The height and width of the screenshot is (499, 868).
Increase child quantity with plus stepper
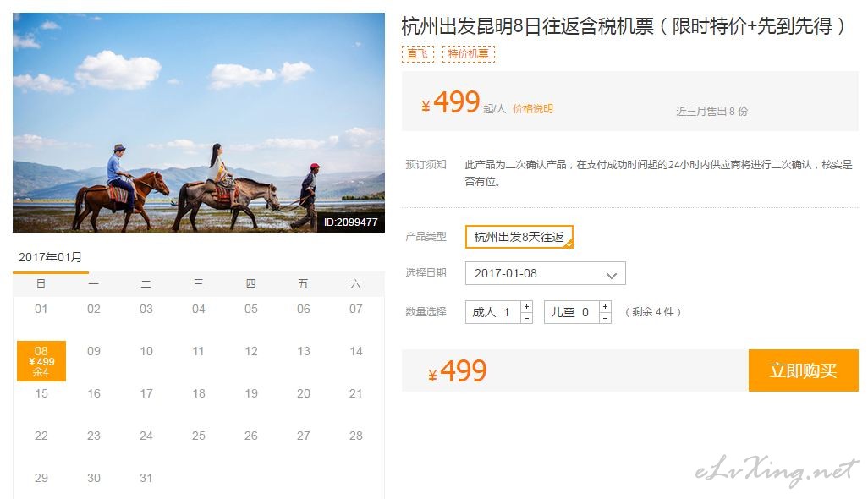tap(605, 306)
